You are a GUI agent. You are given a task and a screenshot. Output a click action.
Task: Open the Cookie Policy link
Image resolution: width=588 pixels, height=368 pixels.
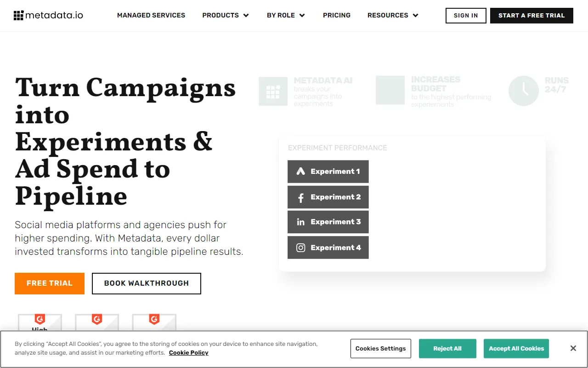[x=189, y=353]
